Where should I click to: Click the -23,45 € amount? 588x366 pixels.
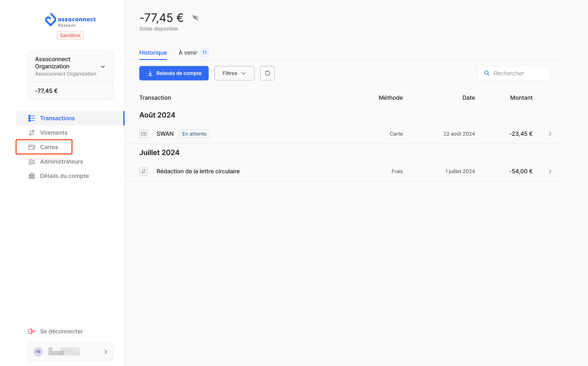point(521,134)
